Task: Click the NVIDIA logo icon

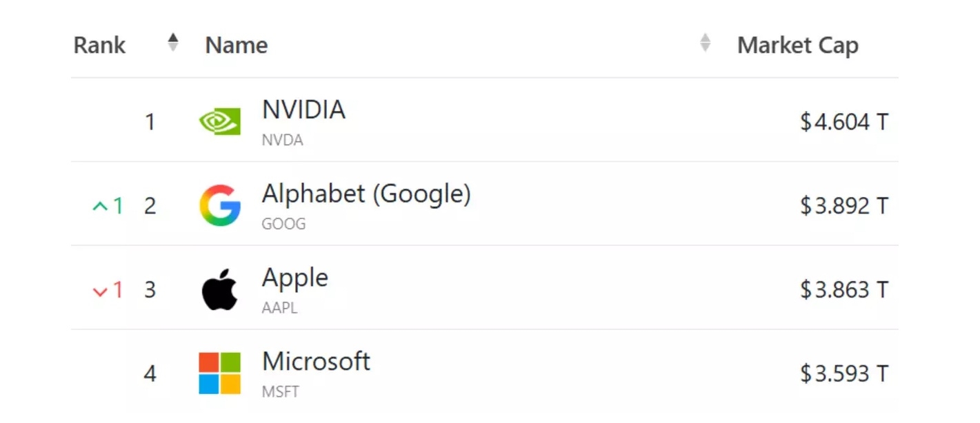Action: 219,123
